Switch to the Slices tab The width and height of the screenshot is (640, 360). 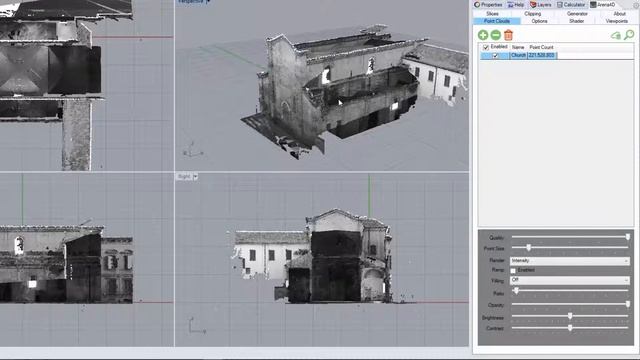click(492, 13)
